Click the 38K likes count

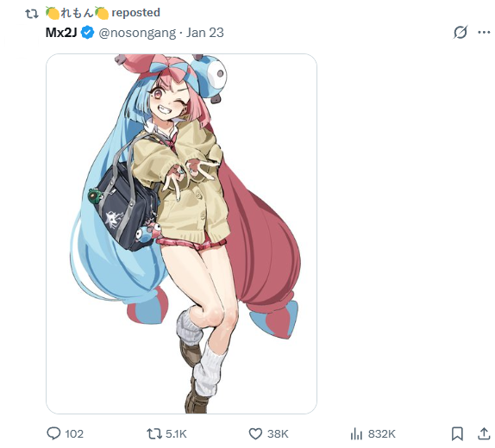point(278,434)
